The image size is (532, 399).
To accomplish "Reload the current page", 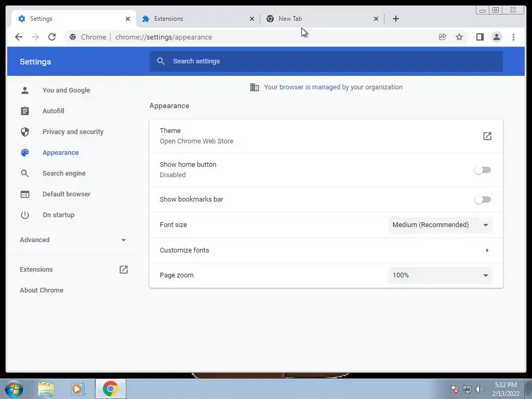I will [x=52, y=37].
